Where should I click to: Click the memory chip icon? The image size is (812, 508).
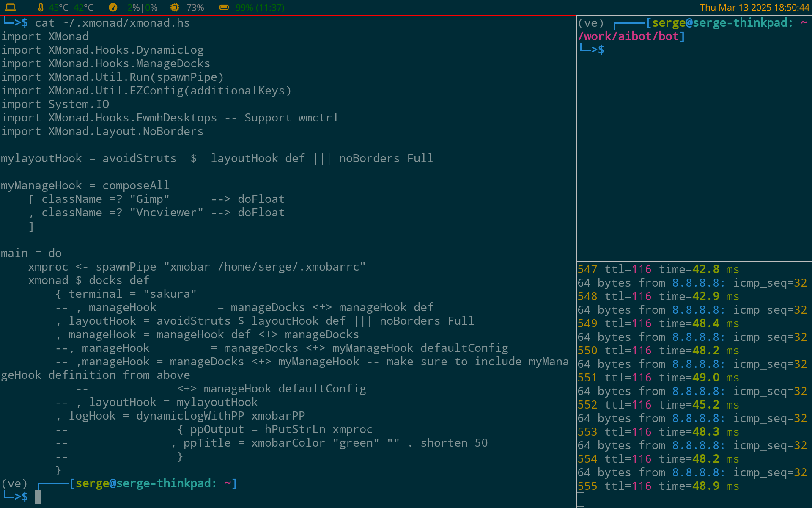174,7
